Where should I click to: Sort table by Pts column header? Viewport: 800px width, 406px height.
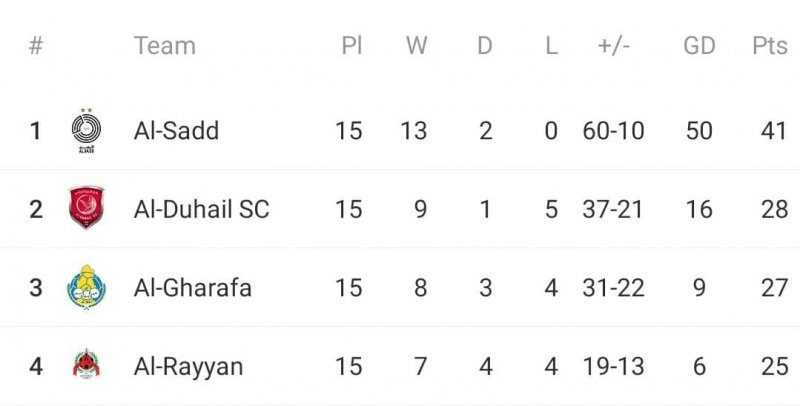(x=769, y=46)
